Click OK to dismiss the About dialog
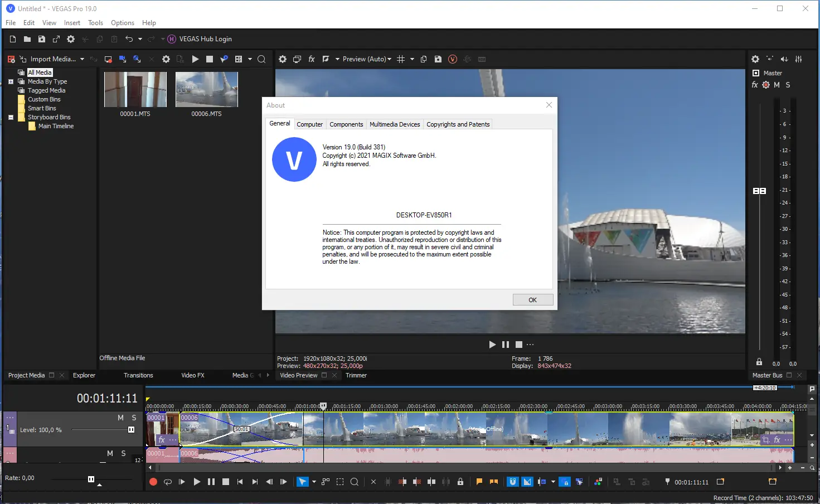Viewport: 820px width, 504px height. pos(533,300)
